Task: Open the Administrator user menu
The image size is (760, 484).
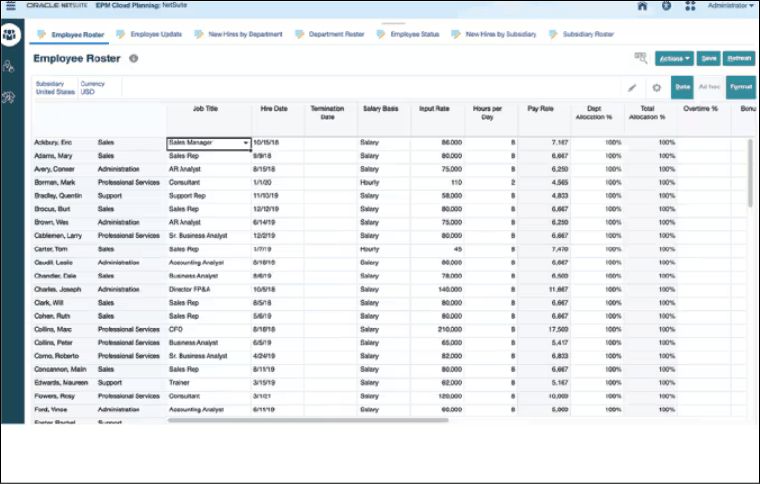Action: tap(730, 5)
